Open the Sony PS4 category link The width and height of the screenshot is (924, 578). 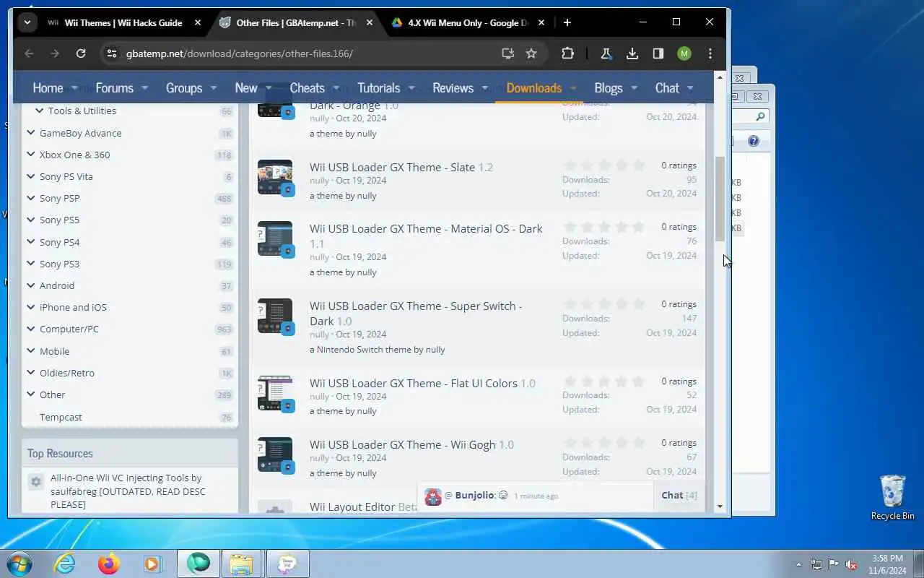click(59, 242)
